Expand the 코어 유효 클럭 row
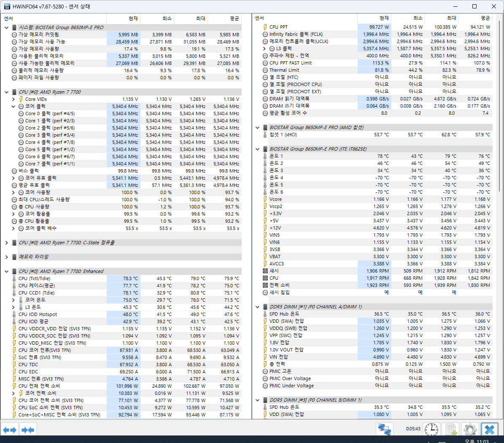Screen dimensions: 504x443 pos(13,178)
